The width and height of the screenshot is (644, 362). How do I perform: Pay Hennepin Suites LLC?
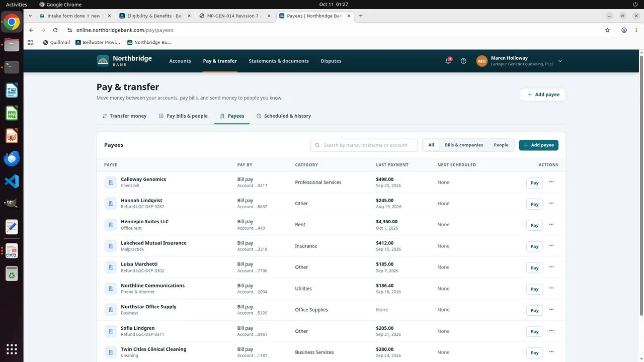click(x=534, y=225)
